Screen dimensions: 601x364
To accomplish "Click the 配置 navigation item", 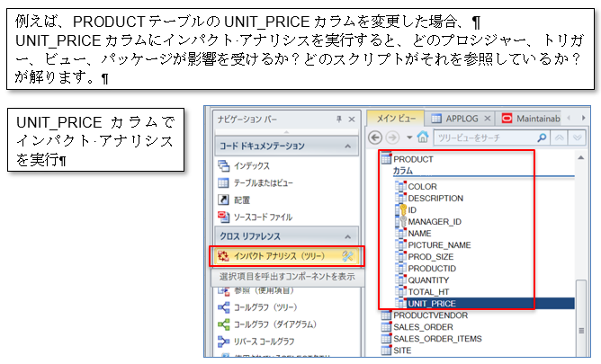I will [243, 199].
